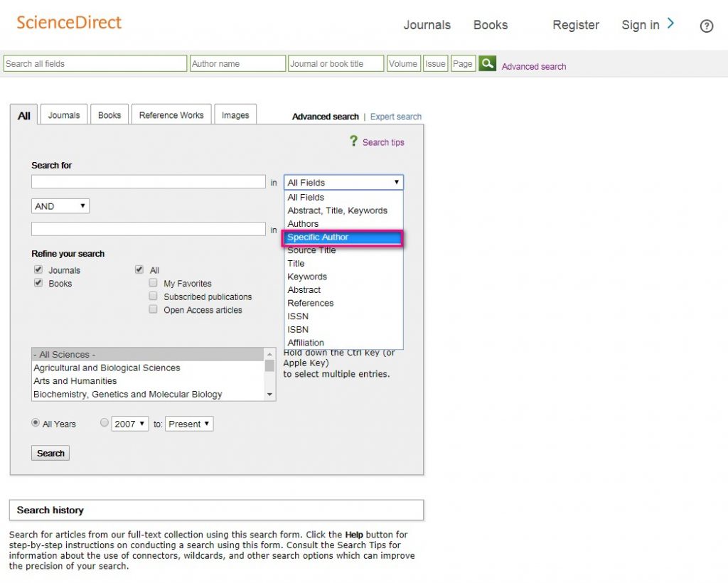Choose Abstract, Title, Keywords option

point(343,210)
